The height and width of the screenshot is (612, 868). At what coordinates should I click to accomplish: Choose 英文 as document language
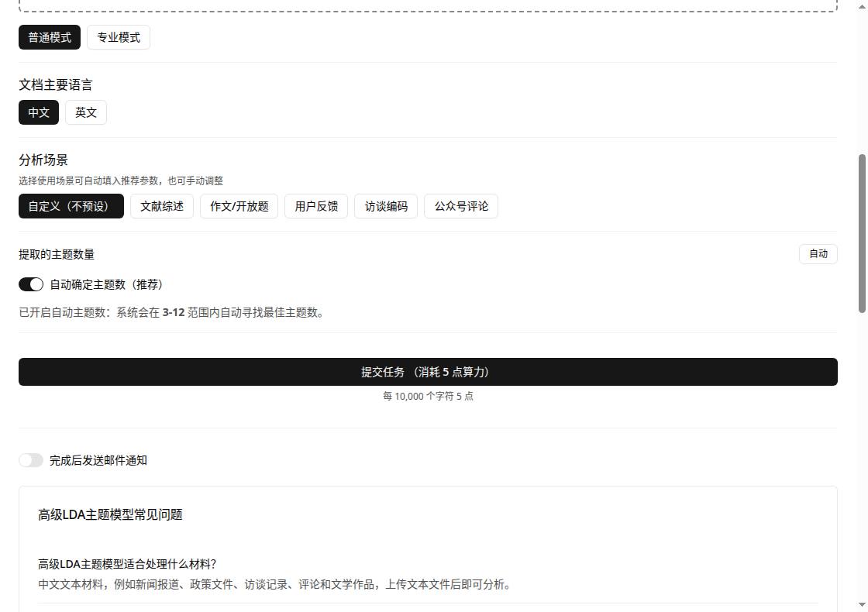(x=86, y=112)
